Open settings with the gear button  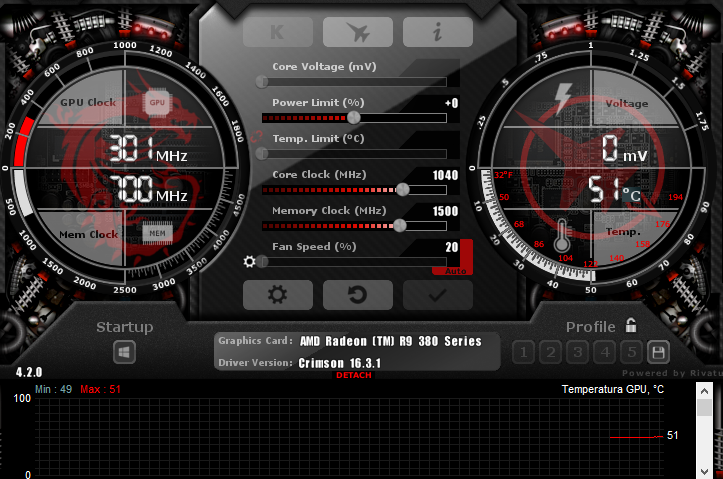278,295
